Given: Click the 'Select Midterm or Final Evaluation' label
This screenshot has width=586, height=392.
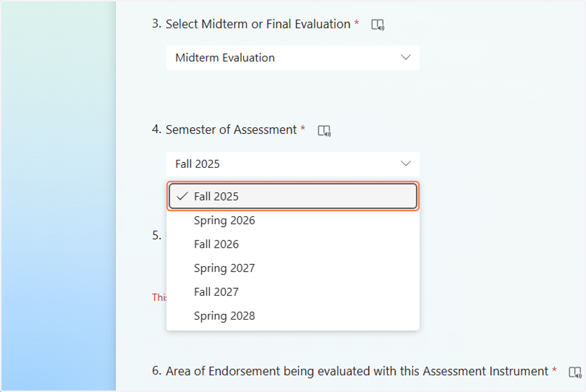Looking at the screenshot, I should (258, 24).
